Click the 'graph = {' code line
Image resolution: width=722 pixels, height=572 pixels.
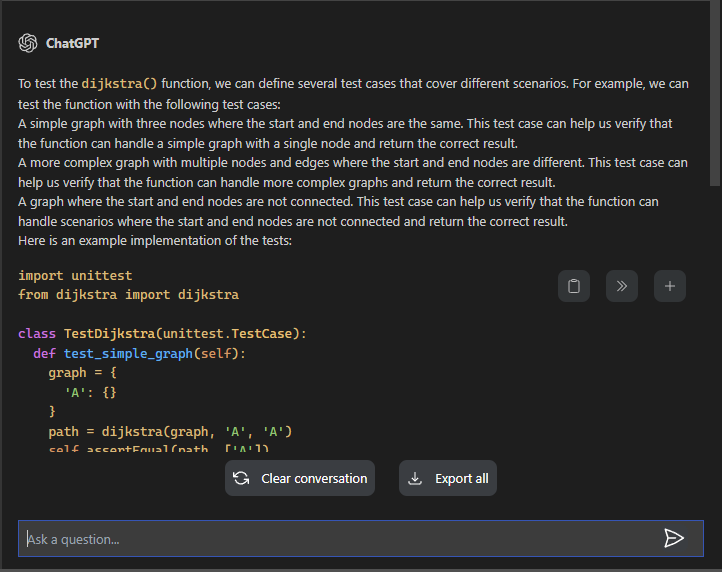pyautogui.click(x=82, y=373)
